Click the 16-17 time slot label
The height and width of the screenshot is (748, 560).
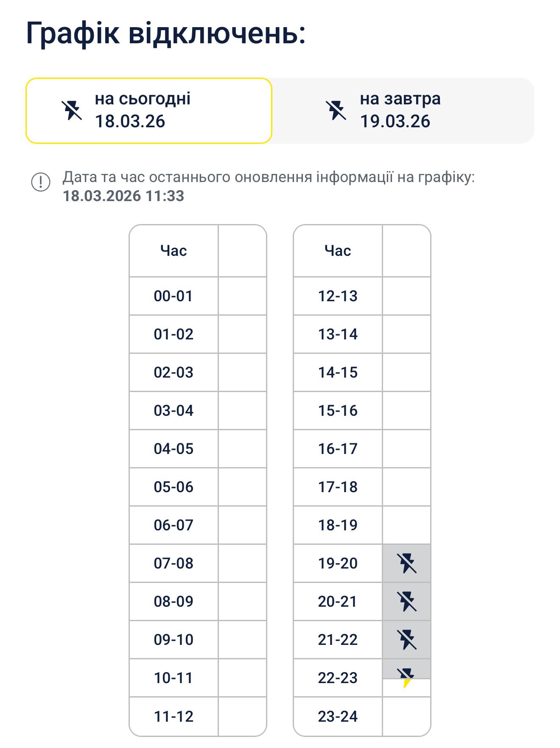pyautogui.click(x=338, y=449)
